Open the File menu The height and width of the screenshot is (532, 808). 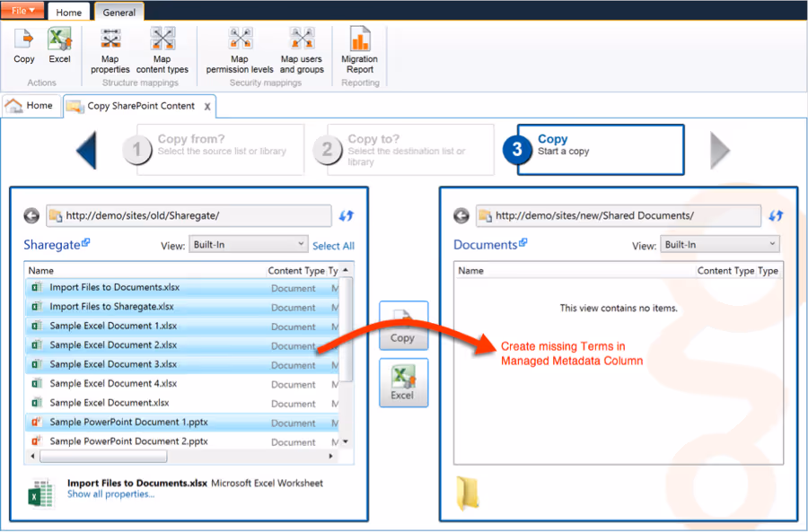22,10
